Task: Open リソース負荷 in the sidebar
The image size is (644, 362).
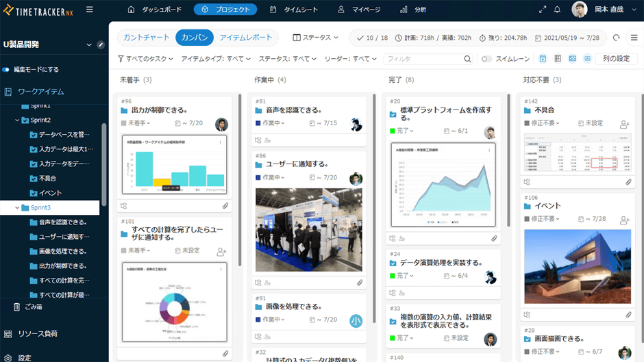Action: [37, 334]
